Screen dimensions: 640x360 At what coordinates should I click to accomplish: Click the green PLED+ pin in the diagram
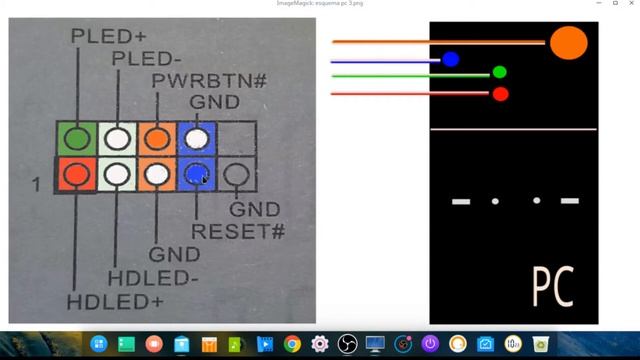77,139
